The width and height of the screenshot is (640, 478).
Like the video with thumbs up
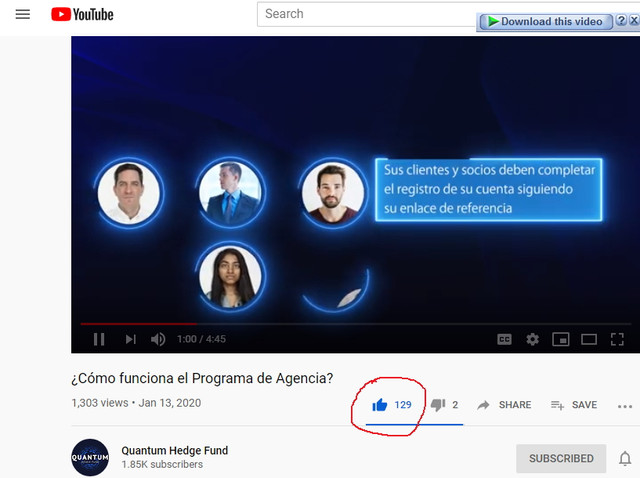point(380,405)
